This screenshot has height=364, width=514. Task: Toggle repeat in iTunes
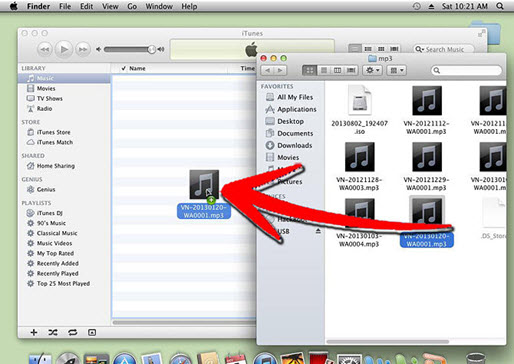click(x=73, y=332)
